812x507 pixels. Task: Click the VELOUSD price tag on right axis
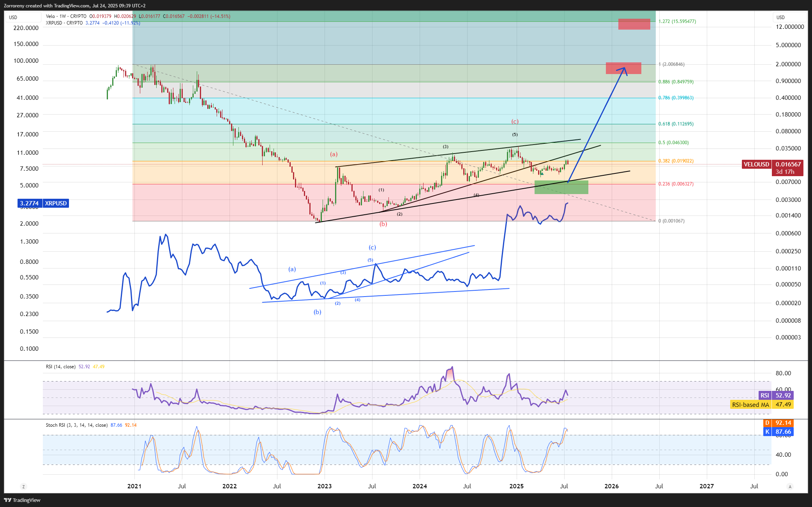pyautogui.click(x=756, y=164)
